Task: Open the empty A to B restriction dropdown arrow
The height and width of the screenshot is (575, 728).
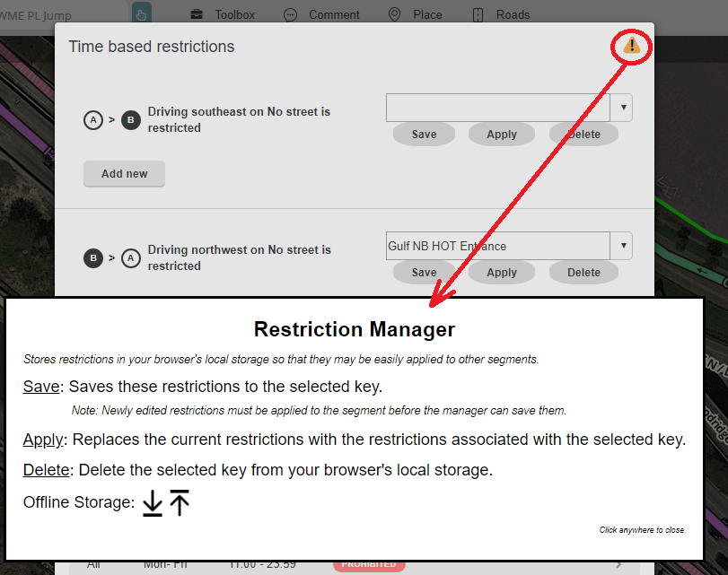Action: tap(623, 108)
